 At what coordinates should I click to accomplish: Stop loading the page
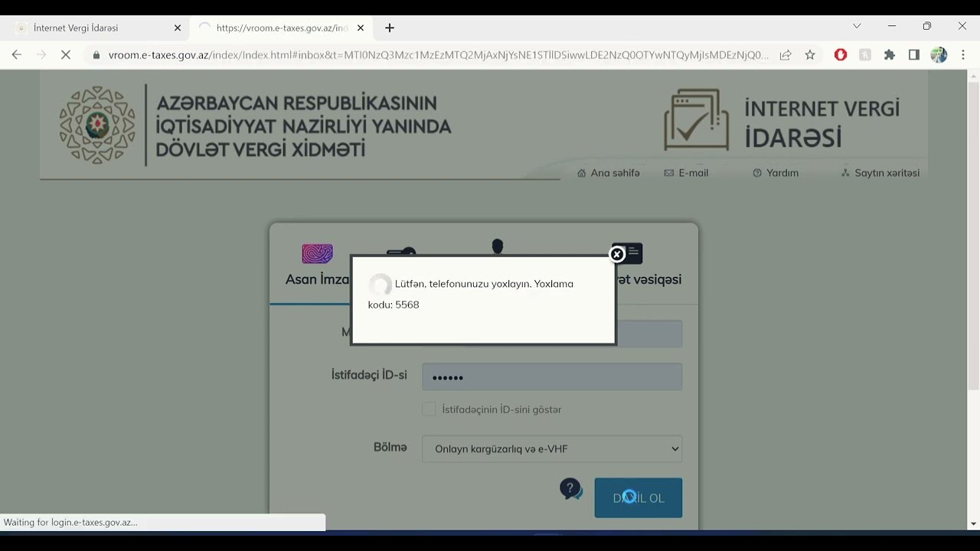click(66, 55)
